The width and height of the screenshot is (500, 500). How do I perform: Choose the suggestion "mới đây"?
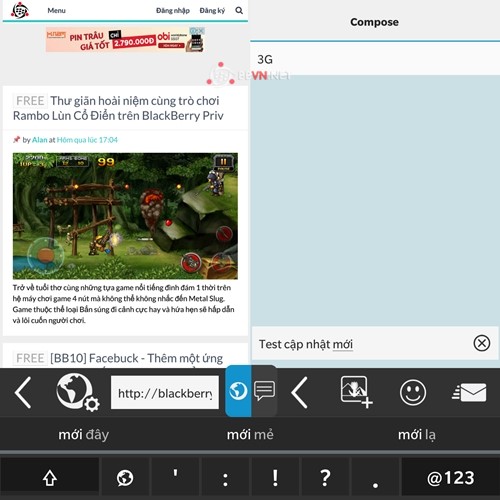coord(83,435)
